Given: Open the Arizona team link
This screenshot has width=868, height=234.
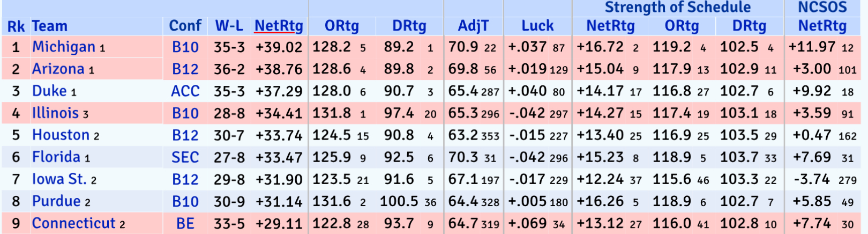Looking at the screenshot, I should point(58,69).
